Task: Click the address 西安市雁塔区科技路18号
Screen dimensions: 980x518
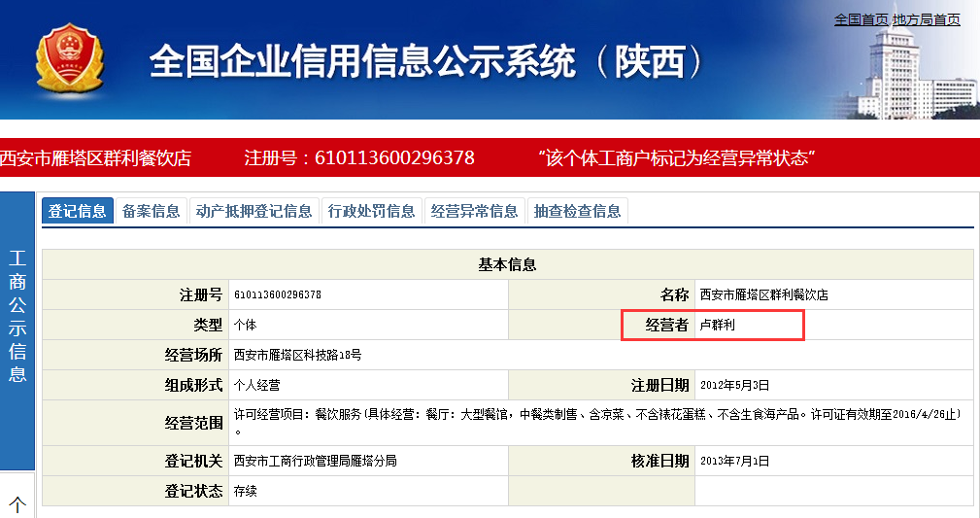Action: pos(297,355)
